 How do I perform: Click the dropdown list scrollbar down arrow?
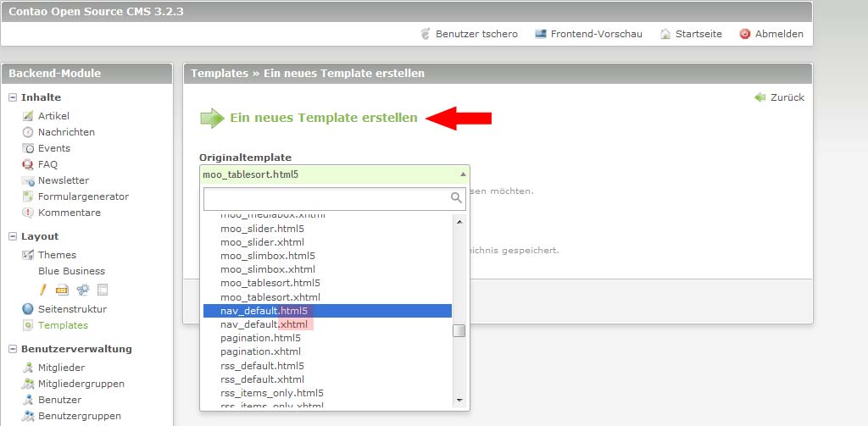point(459,400)
